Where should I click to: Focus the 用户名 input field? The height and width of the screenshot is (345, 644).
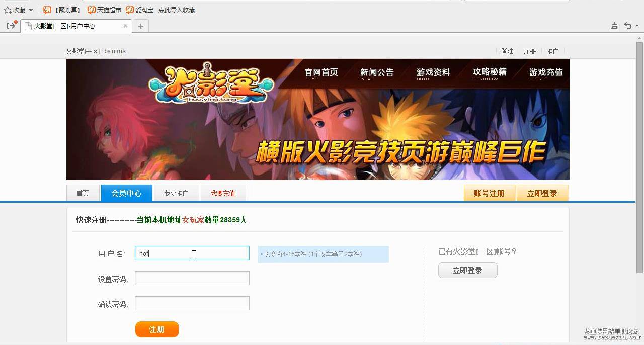[x=192, y=253]
